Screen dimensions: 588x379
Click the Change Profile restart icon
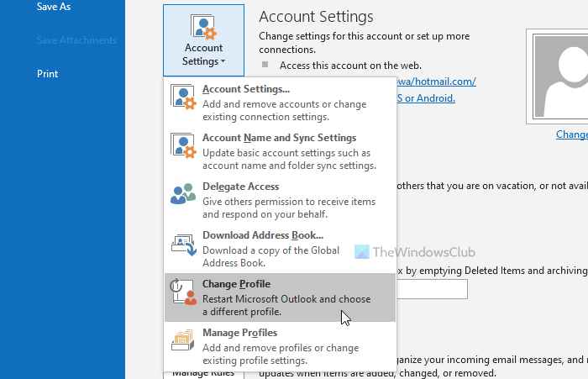[x=183, y=292]
